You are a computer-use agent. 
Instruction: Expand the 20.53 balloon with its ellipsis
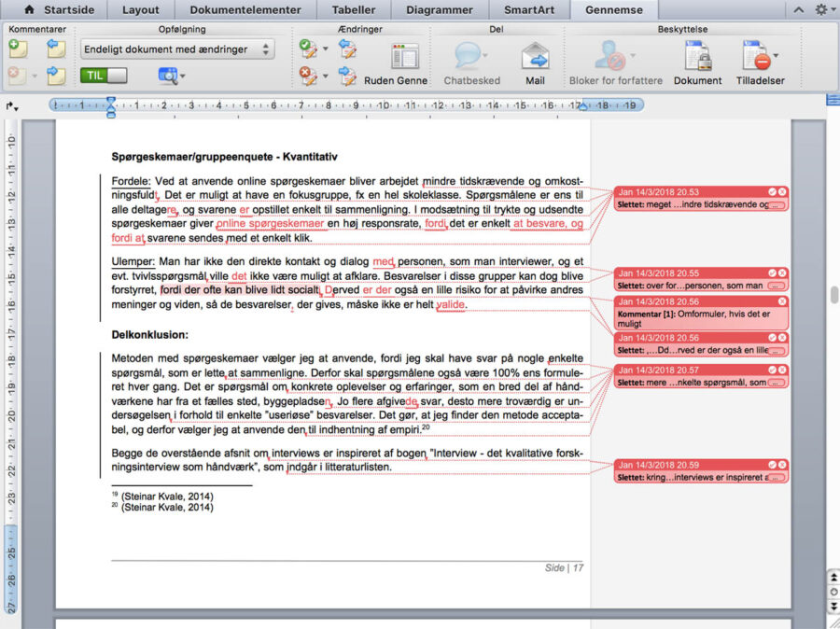point(777,204)
